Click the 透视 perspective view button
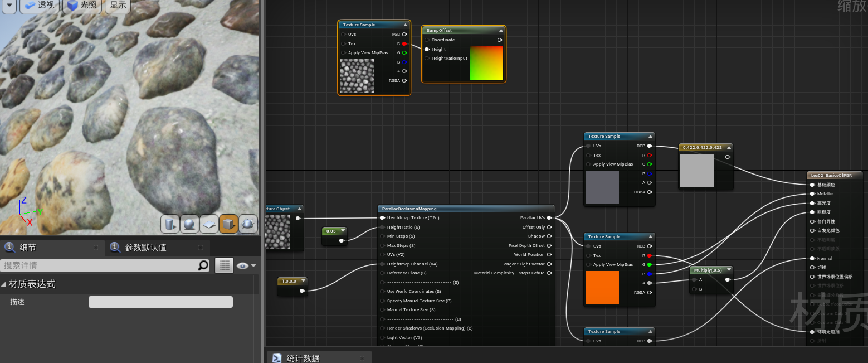Viewport: 868px width, 363px height. pos(40,6)
